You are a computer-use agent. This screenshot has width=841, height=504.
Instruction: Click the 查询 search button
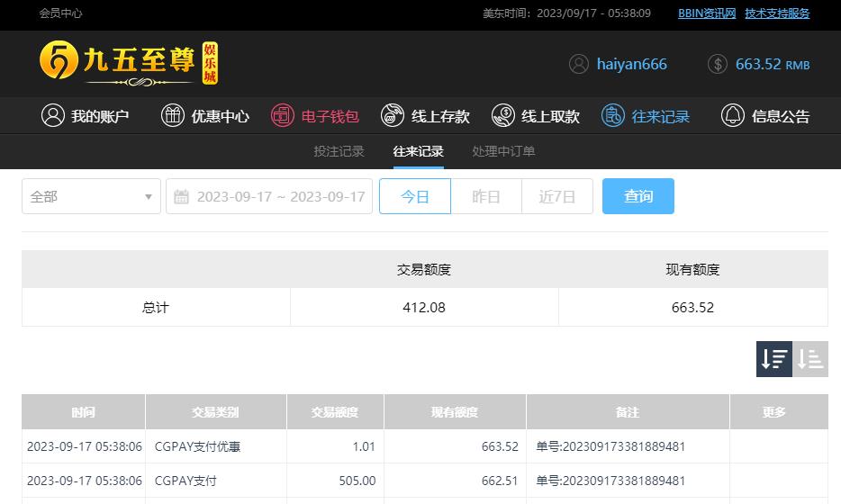point(638,196)
